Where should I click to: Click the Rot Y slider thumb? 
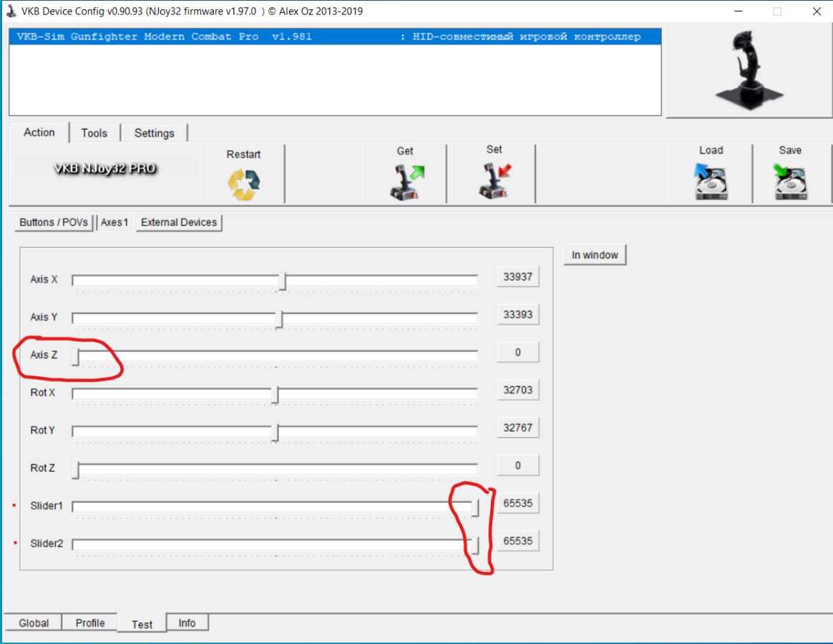275,432
